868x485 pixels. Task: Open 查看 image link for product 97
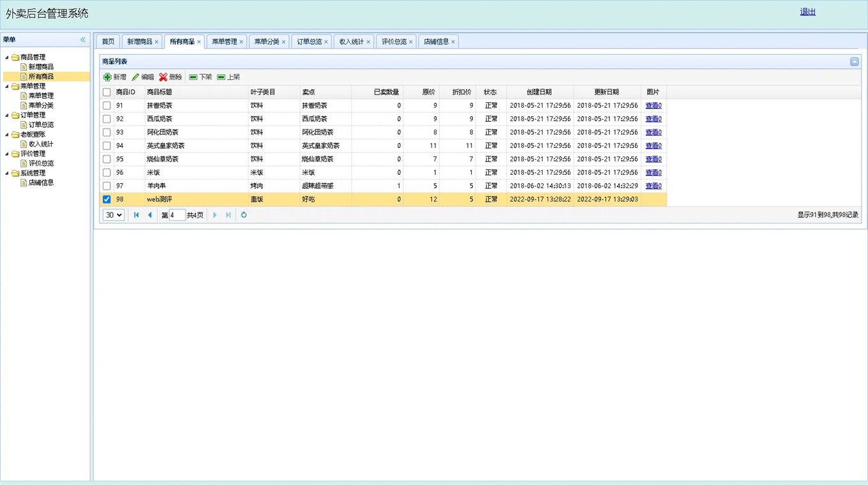pyautogui.click(x=654, y=186)
